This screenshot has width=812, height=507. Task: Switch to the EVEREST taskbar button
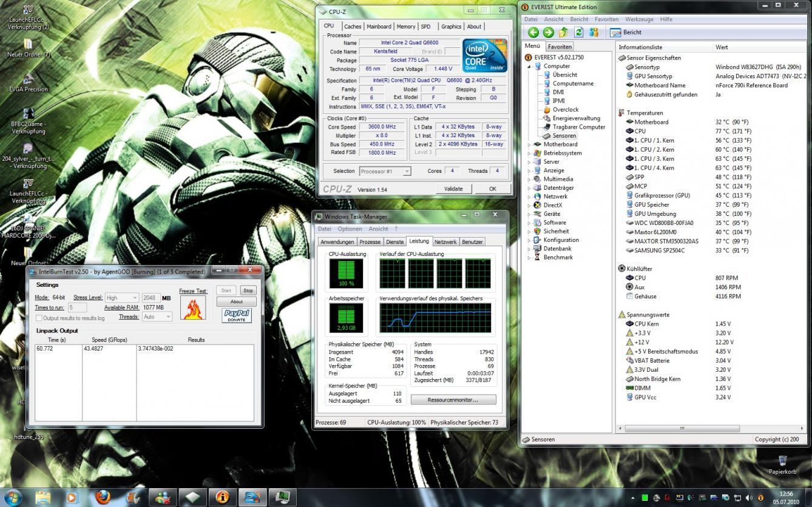click(222, 497)
